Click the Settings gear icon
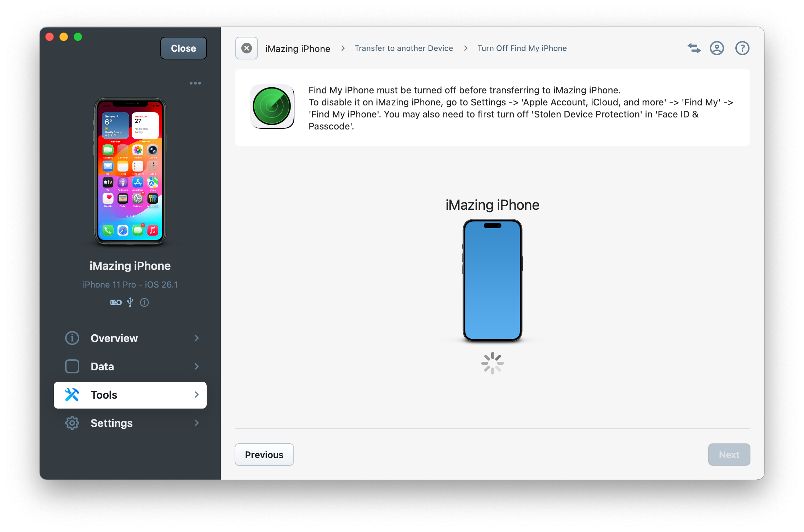The width and height of the screenshot is (804, 532). [72, 423]
